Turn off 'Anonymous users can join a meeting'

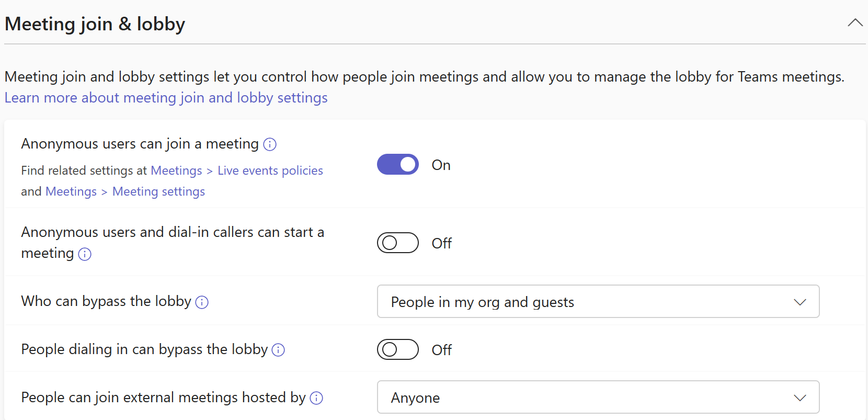click(397, 164)
